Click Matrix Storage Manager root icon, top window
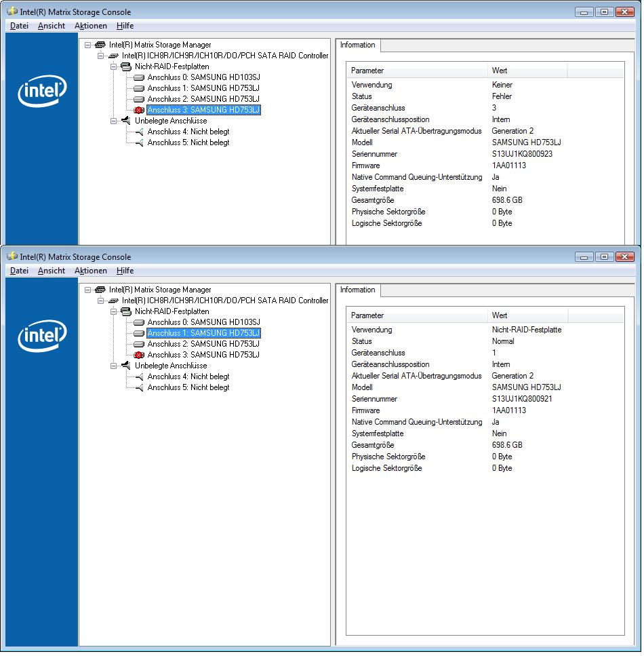The height and width of the screenshot is (656, 644). click(x=100, y=45)
